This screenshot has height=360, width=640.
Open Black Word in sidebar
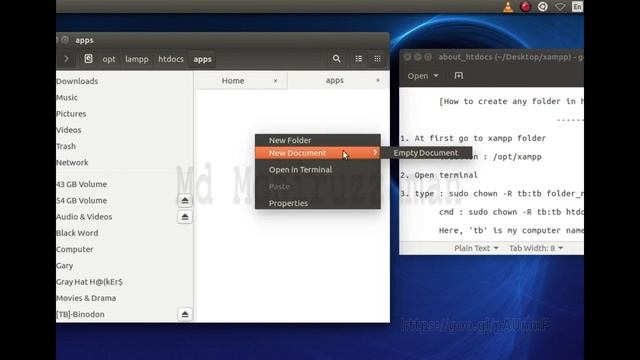(77, 233)
